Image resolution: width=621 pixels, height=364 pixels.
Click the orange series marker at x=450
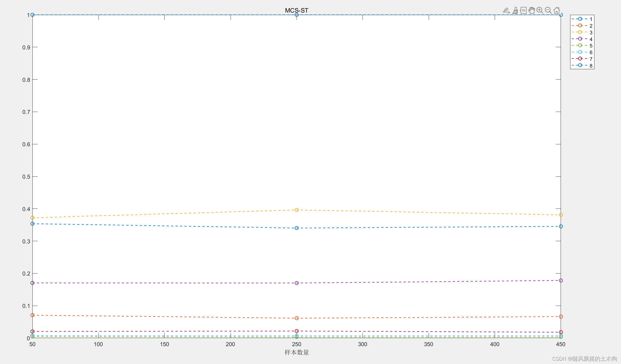click(561, 317)
